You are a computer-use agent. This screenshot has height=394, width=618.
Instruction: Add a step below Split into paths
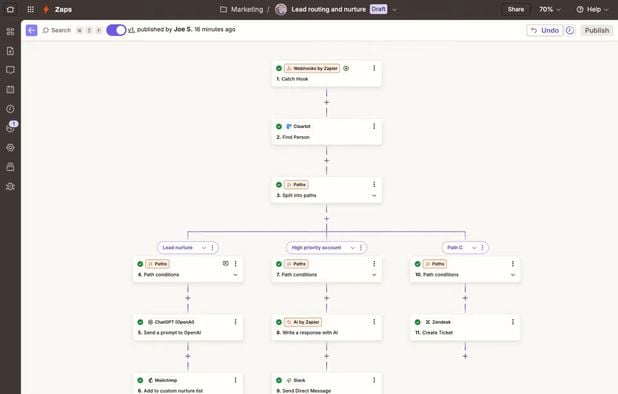(326, 219)
